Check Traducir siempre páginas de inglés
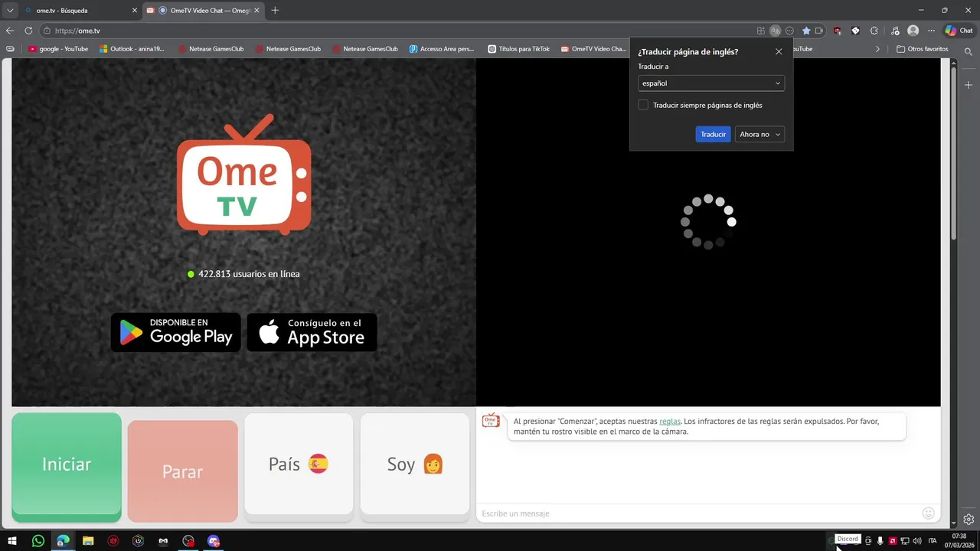The width and height of the screenshot is (980, 551). (643, 105)
